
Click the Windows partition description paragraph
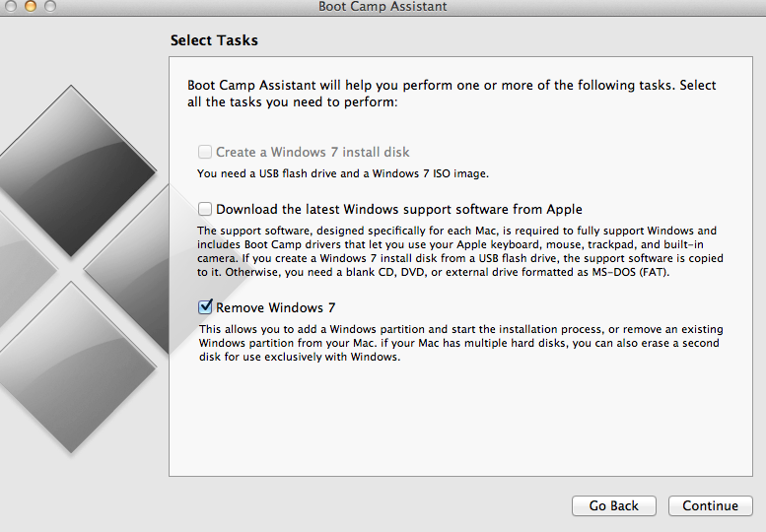(460, 343)
